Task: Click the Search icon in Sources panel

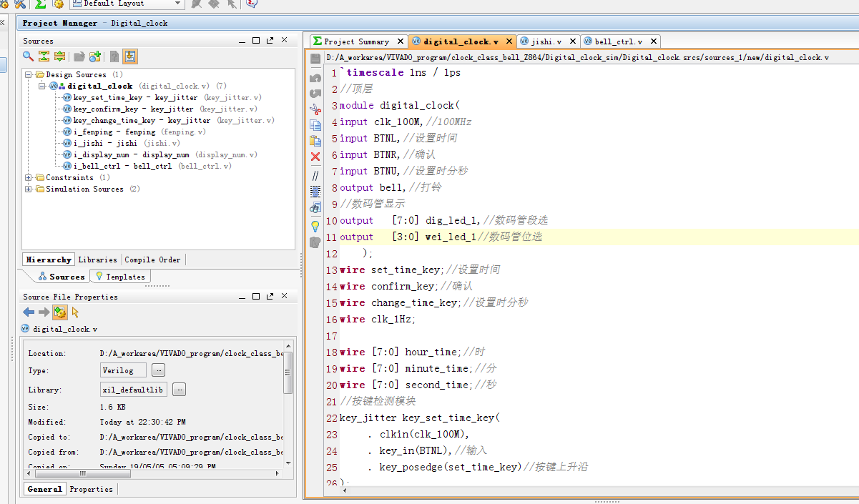Action: pyautogui.click(x=29, y=56)
